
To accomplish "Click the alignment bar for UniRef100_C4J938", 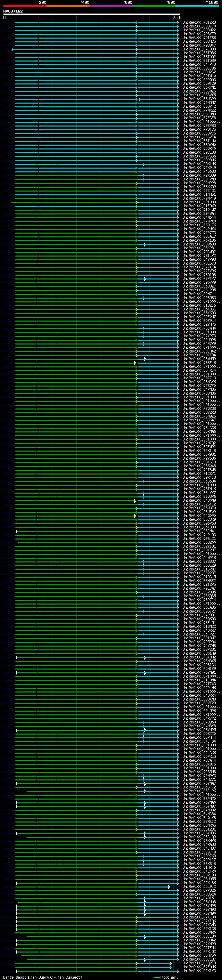I will tap(96, 49).
